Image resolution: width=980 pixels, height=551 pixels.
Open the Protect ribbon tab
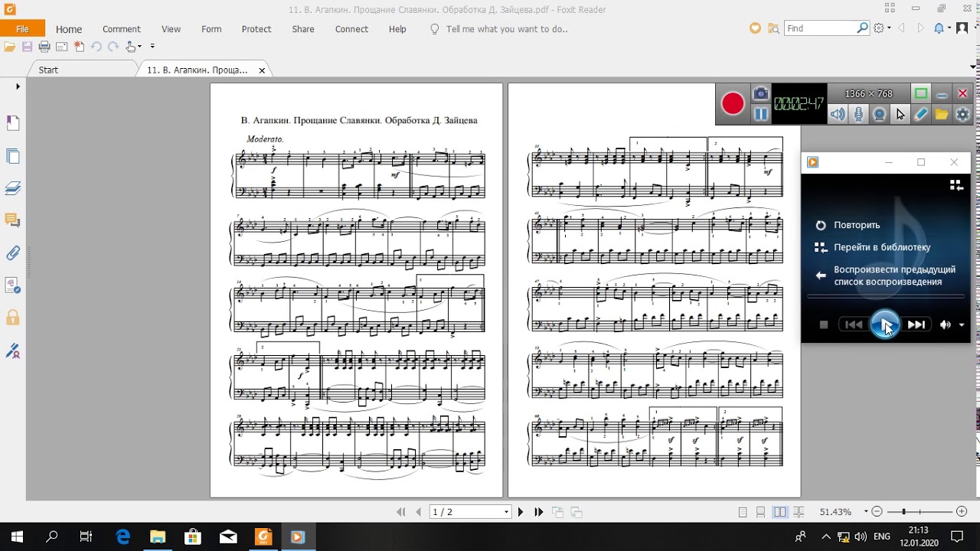[x=256, y=29]
